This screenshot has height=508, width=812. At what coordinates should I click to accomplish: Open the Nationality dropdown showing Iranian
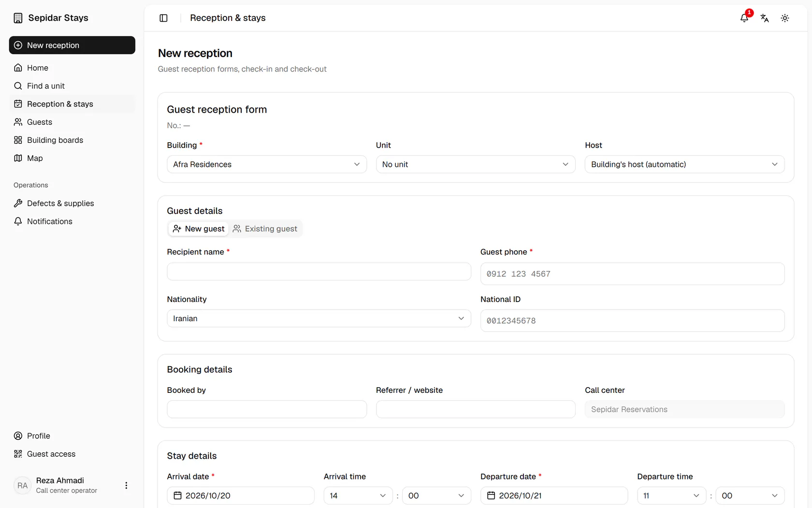pos(319,318)
